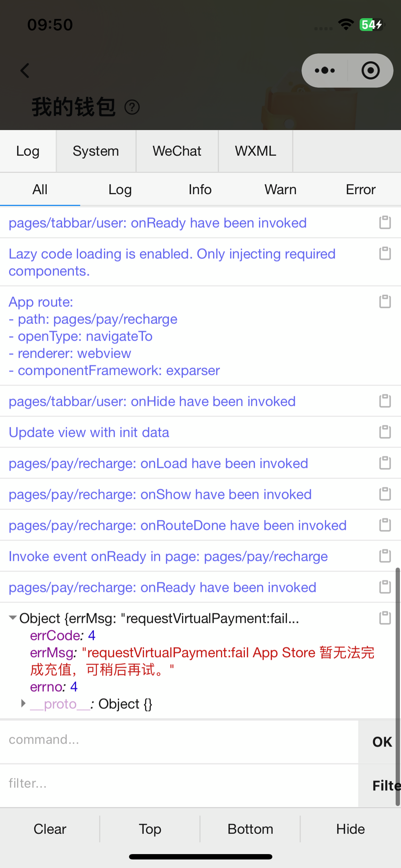
Task: Switch to the System tab
Action: (x=96, y=151)
